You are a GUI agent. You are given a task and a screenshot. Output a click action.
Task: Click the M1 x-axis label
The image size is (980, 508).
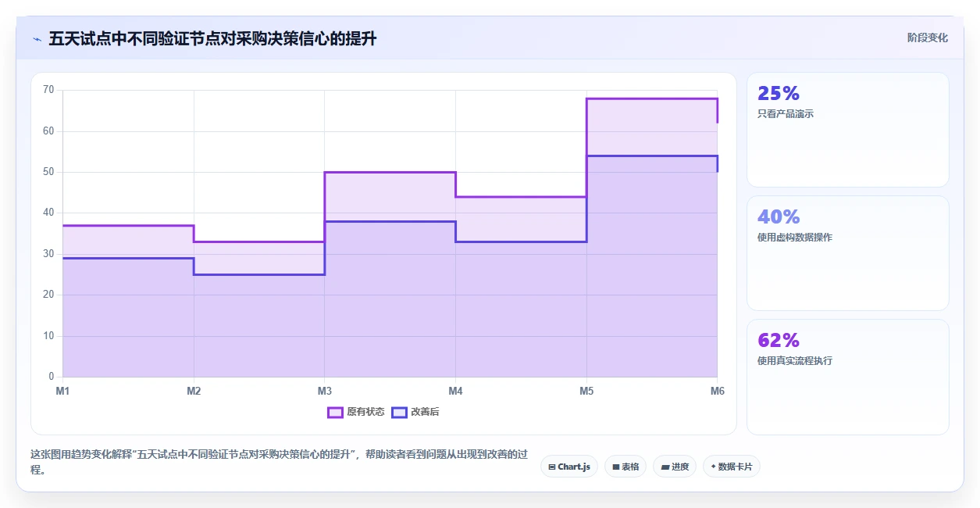pyautogui.click(x=62, y=391)
